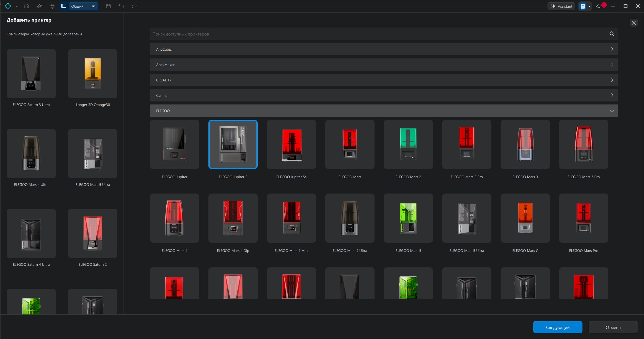Click the crosshair tool icon left of the Общий dropdown
The height and width of the screenshot is (339, 644).
coord(52,6)
